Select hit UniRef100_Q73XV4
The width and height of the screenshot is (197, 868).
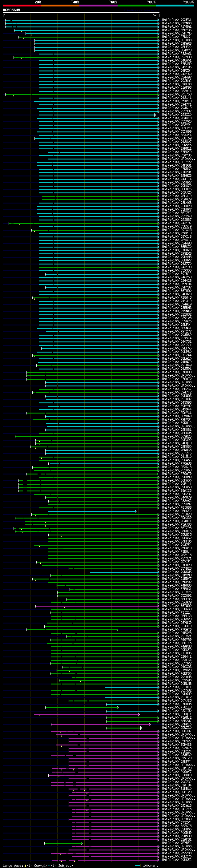click(x=177, y=822)
